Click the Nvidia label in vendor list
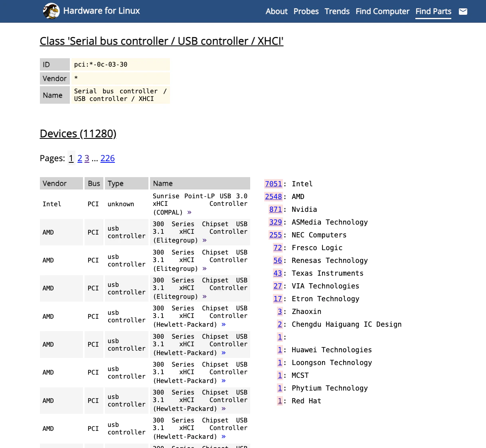Viewport: 486px width, 448px height. coord(304,209)
